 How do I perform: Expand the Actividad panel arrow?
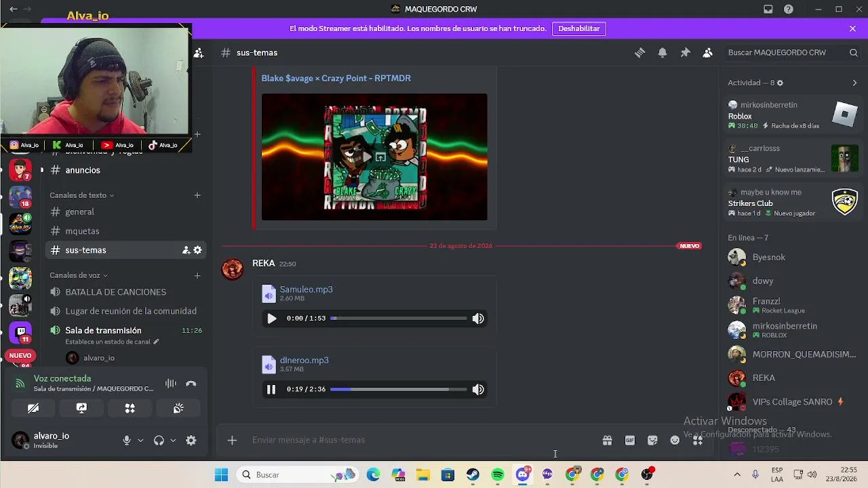(854, 83)
